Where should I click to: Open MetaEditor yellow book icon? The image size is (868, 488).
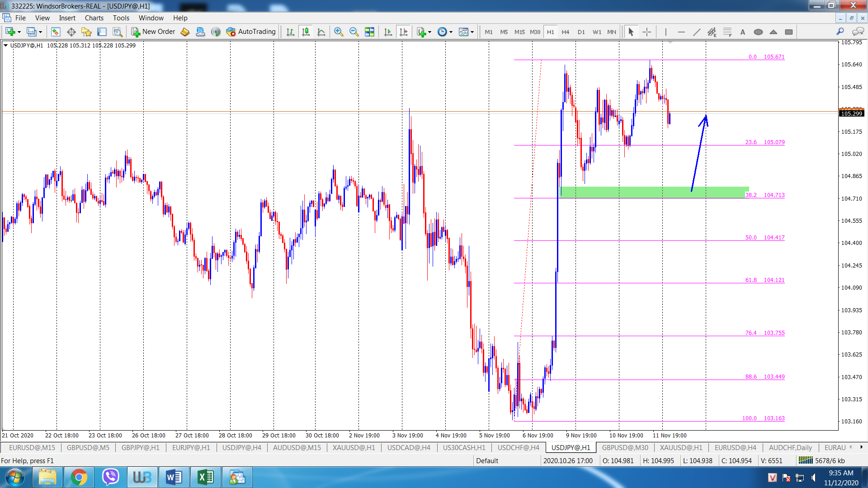(x=185, y=32)
